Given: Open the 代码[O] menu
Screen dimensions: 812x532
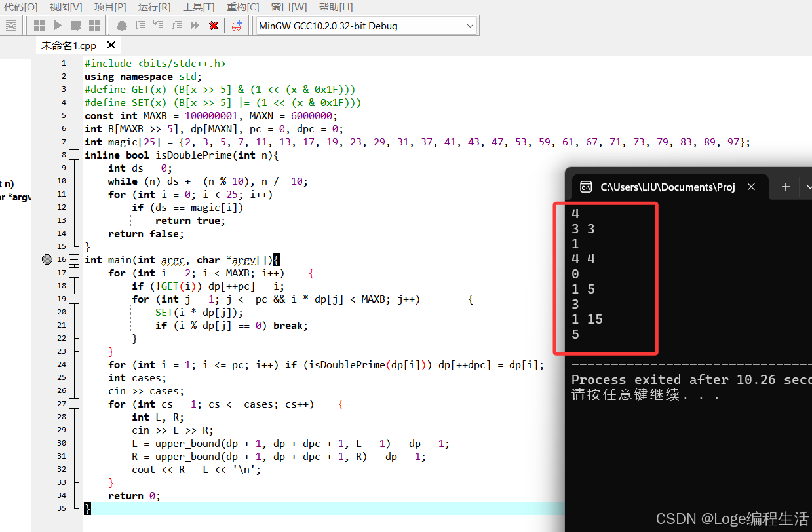Looking at the screenshot, I should pos(20,7).
